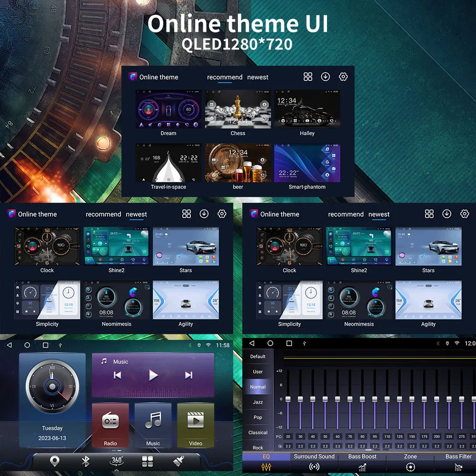Select the underlined recommend tab in top panel

click(x=225, y=77)
